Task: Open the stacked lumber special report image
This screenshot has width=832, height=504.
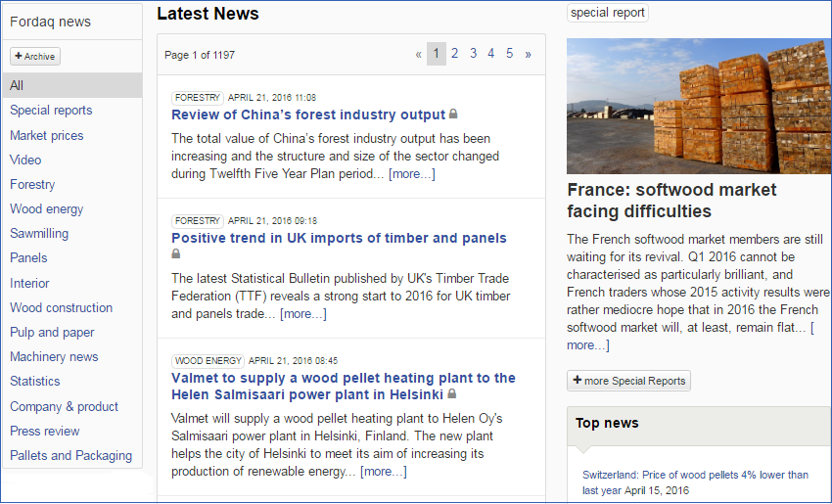Action: tap(699, 106)
